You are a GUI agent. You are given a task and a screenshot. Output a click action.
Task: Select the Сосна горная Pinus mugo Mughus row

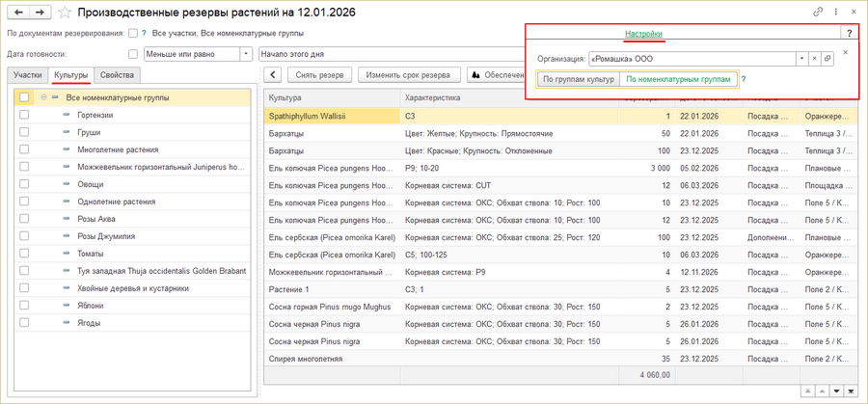pos(560,307)
